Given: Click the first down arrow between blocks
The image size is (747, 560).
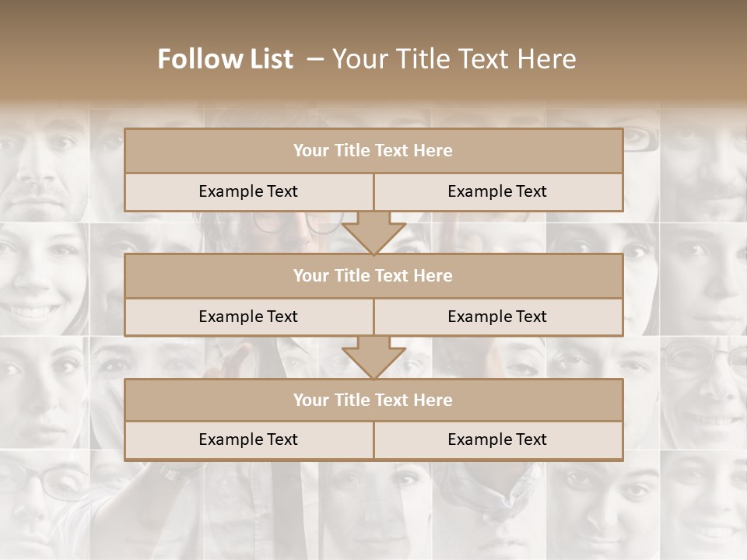Looking at the screenshot, I should point(373,232).
